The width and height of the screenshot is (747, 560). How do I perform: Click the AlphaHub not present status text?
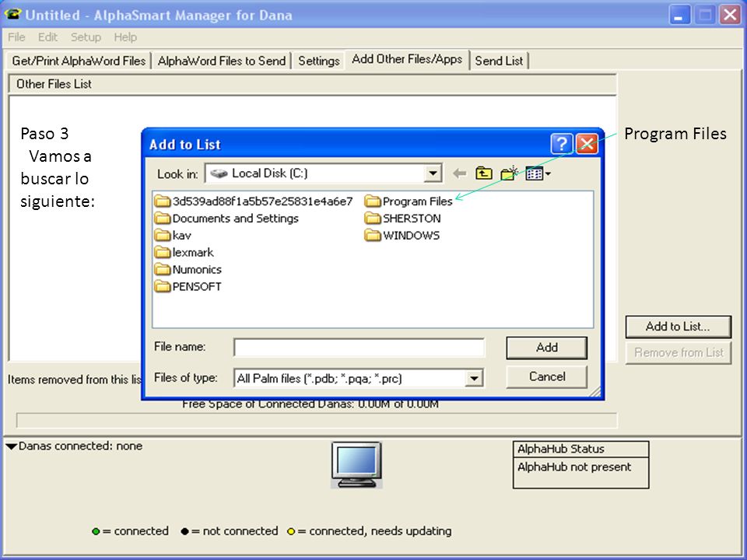click(x=574, y=467)
